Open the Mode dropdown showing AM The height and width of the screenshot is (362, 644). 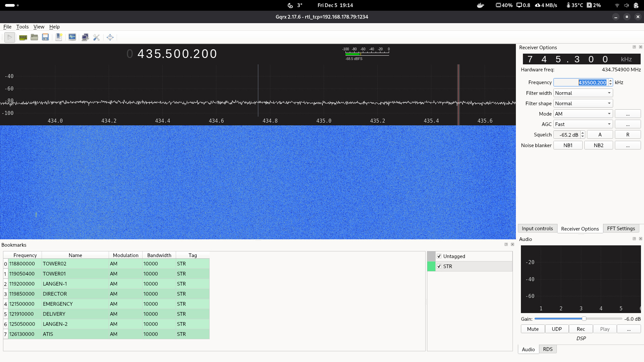(x=583, y=114)
